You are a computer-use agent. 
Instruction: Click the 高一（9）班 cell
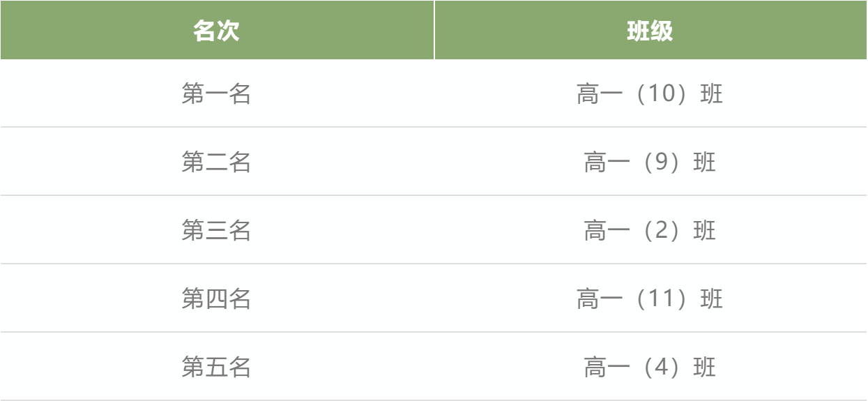tap(650, 162)
